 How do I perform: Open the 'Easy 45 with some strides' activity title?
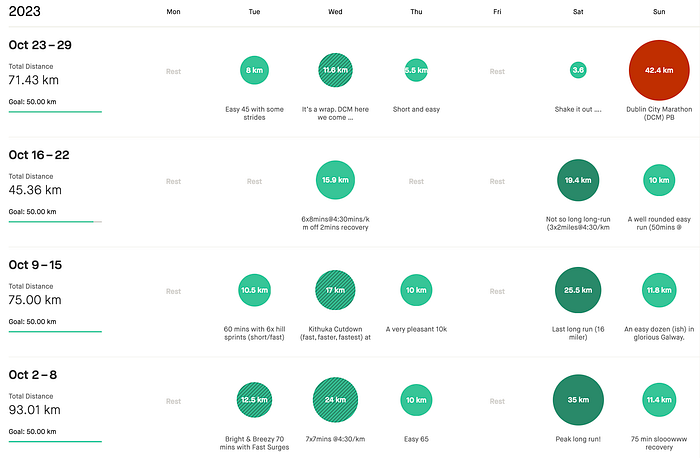254,113
